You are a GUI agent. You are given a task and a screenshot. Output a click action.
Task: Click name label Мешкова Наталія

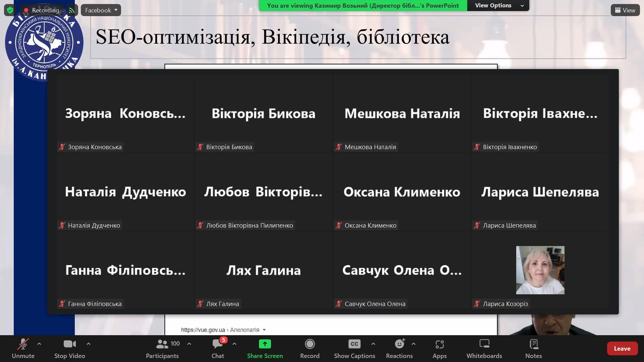click(370, 147)
